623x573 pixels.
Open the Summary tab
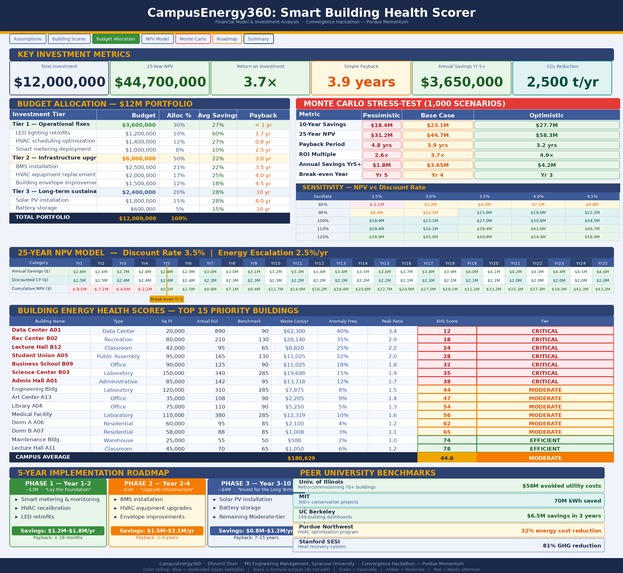(x=258, y=39)
